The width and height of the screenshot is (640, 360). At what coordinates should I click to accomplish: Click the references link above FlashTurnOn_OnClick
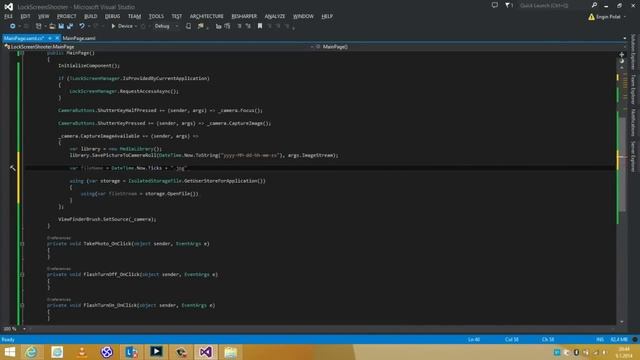pyautogui.click(x=59, y=300)
